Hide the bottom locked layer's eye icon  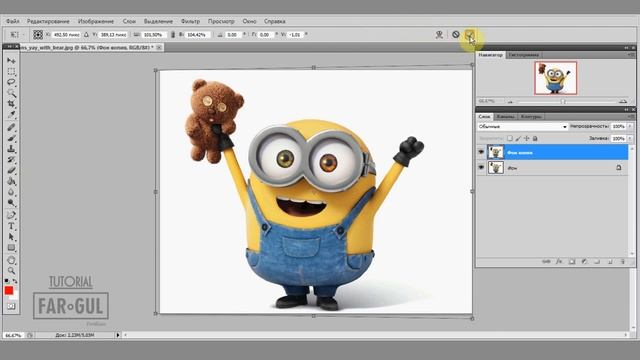coord(481,168)
